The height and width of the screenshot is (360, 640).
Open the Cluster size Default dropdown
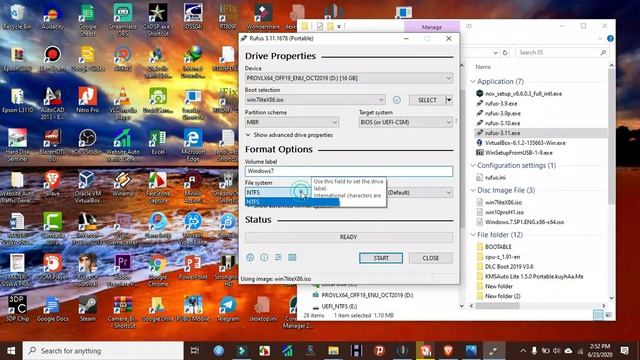coord(420,192)
